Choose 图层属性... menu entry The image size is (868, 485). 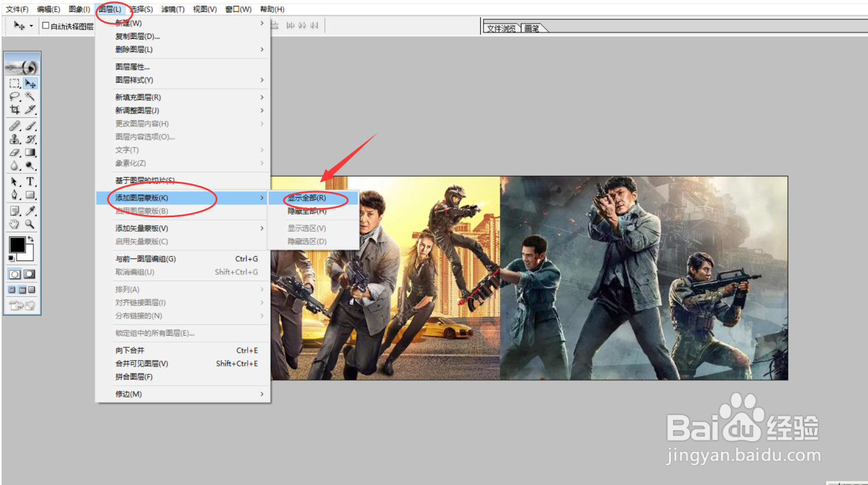coord(183,67)
